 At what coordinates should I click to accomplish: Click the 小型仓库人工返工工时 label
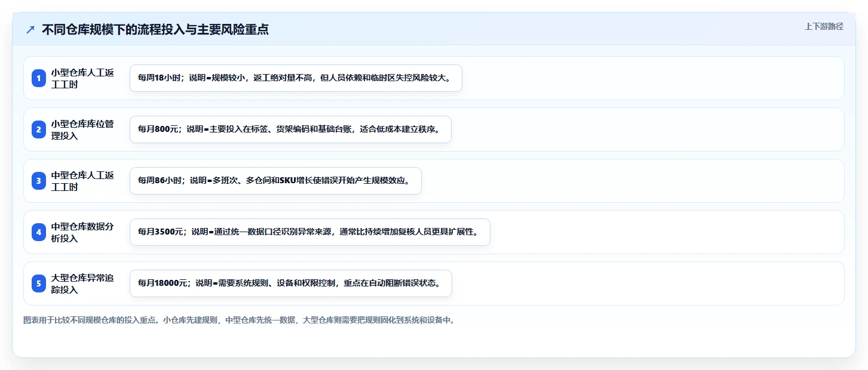click(x=82, y=78)
